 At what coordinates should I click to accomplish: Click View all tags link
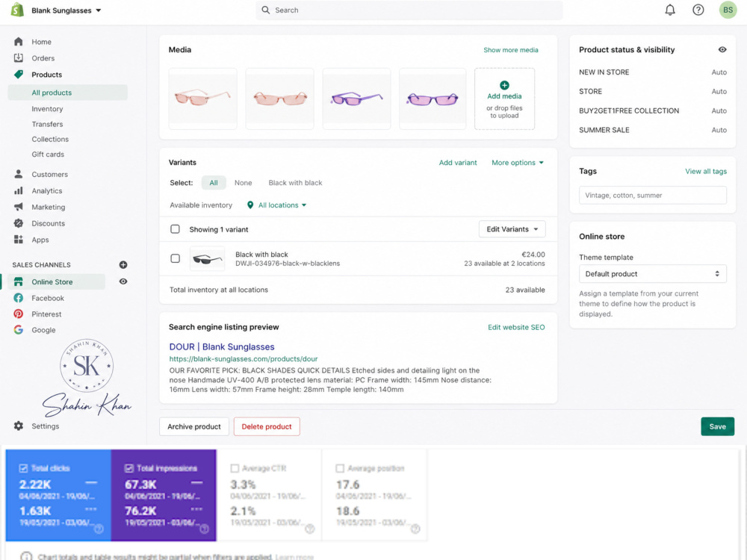[706, 172]
